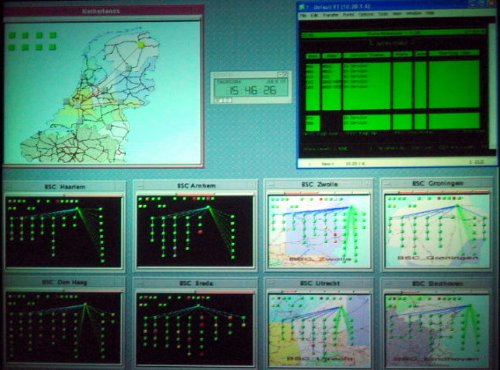Image resolution: width=500 pixels, height=370 pixels.
Task: Click the hub node in BSC Zwolle topology
Action: pyautogui.click(x=351, y=207)
